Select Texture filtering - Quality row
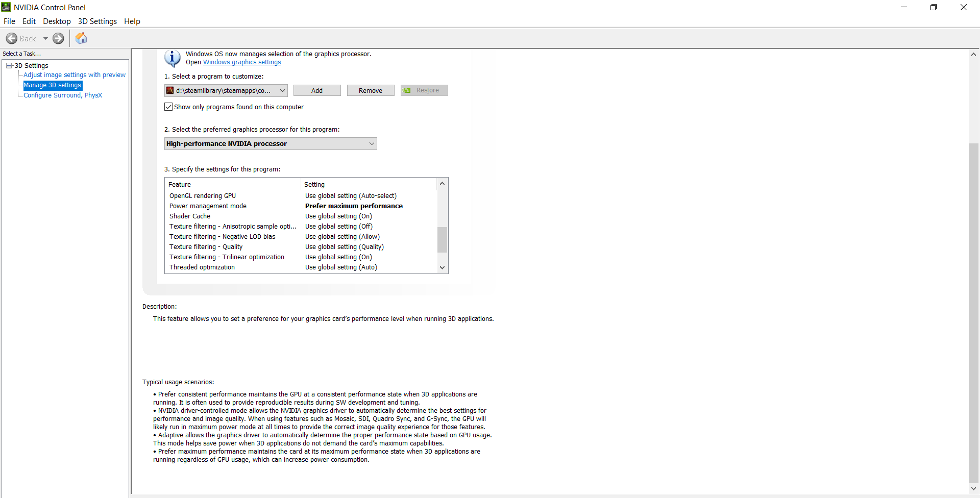 pos(301,247)
